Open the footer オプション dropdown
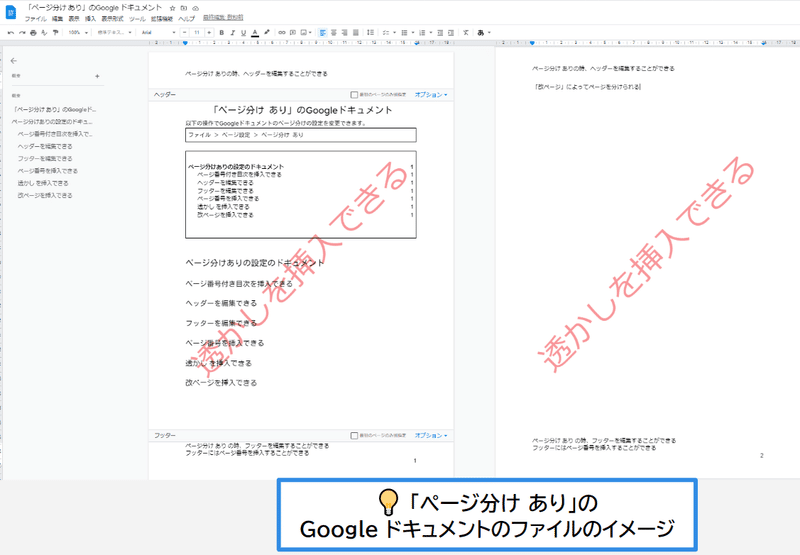The width and height of the screenshot is (800, 555). [x=431, y=436]
